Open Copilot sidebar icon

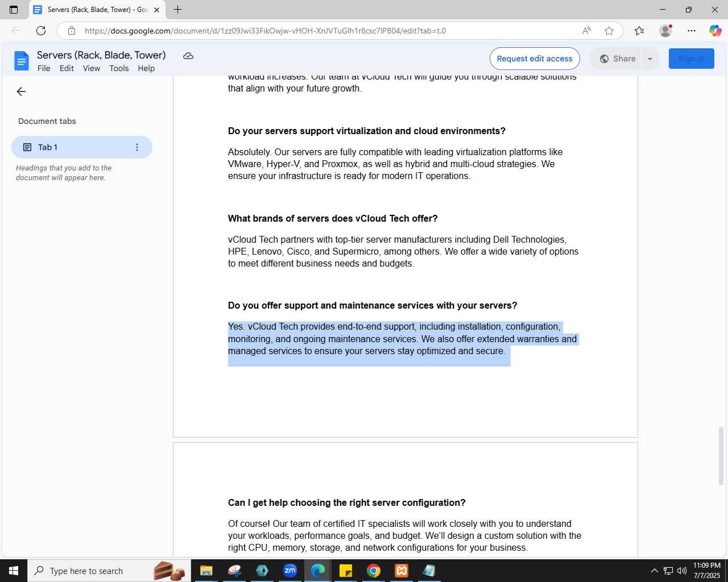coord(715,31)
